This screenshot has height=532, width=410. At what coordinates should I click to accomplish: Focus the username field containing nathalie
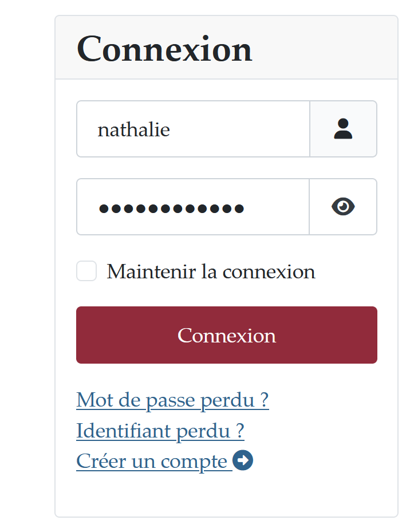pyautogui.click(x=193, y=129)
